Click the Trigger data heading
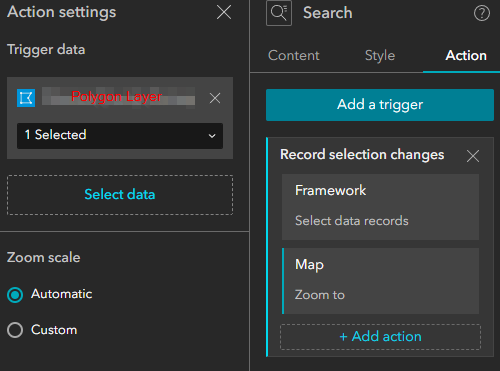 (46, 50)
